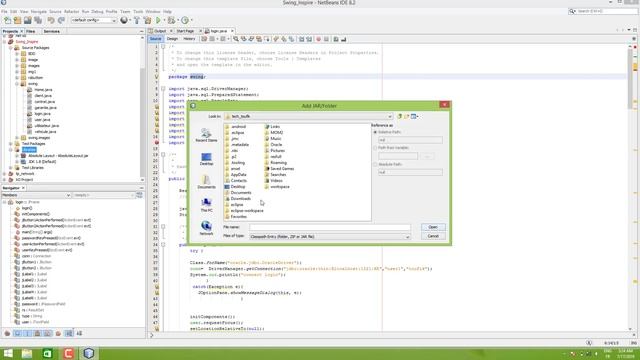Click the Source view button

tap(155, 39)
